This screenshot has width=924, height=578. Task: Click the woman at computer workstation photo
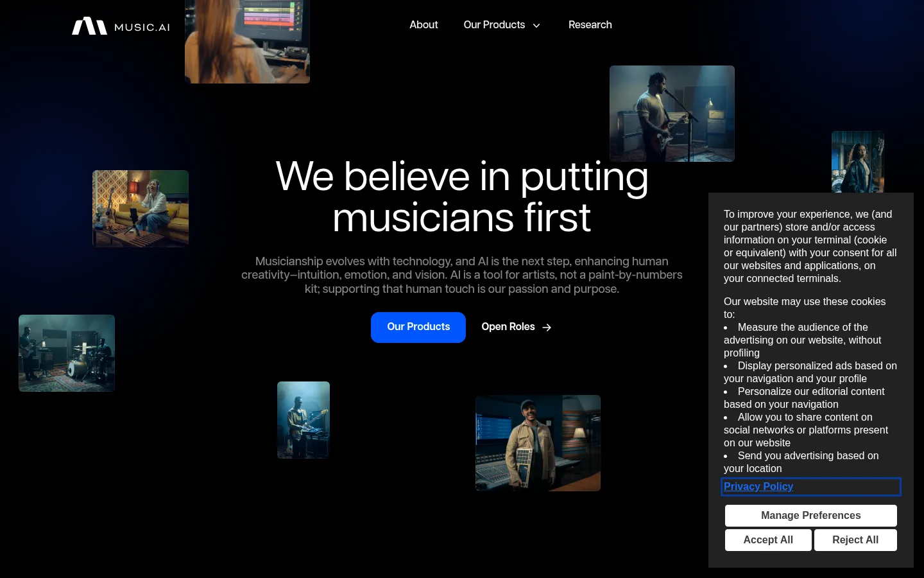point(247,42)
